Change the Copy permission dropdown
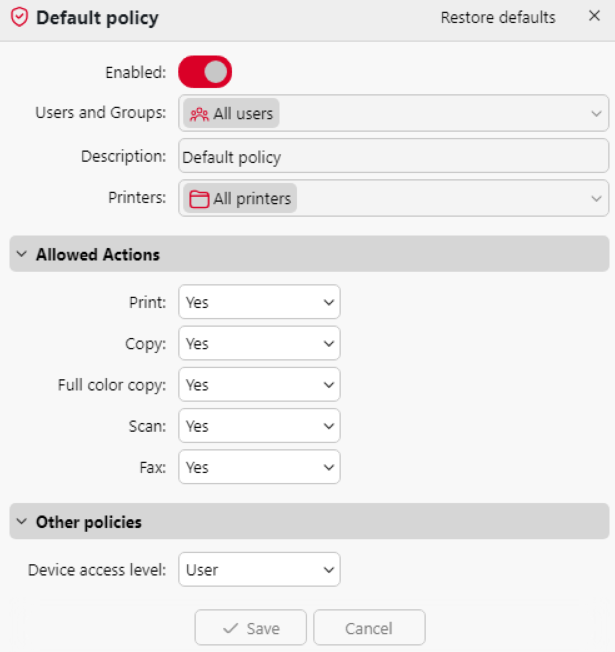 pyautogui.click(x=259, y=344)
